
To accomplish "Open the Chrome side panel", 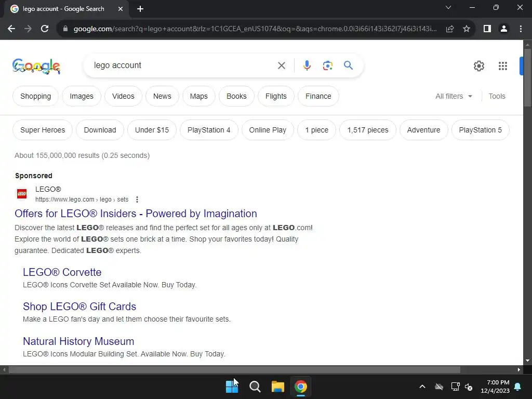I will pos(487,29).
